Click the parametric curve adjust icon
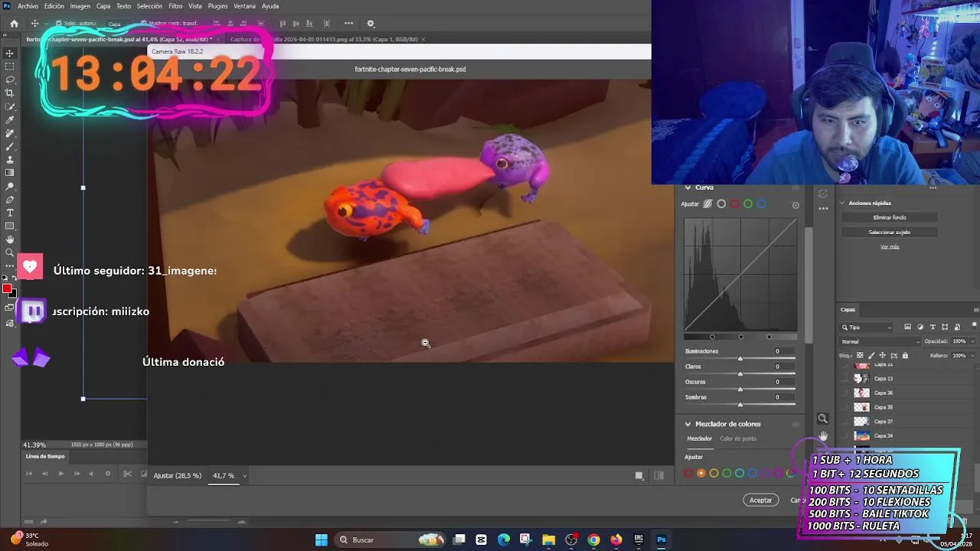980x551 pixels. pyautogui.click(x=707, y=204)
